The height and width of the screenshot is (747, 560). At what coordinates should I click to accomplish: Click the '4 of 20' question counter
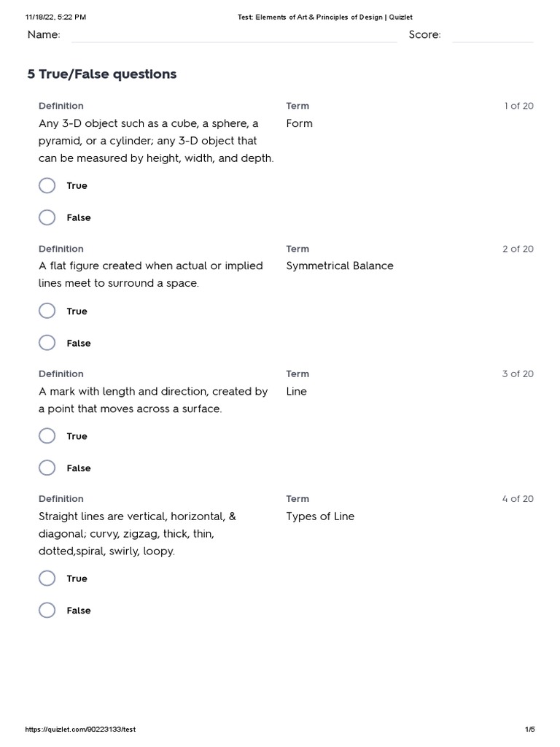518,499
